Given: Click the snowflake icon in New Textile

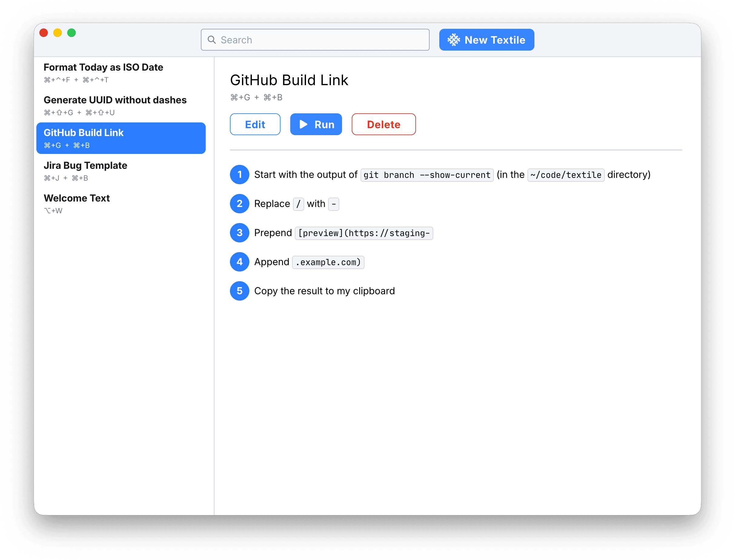Looking at the screenshot, I should click(x=454, y=40).
